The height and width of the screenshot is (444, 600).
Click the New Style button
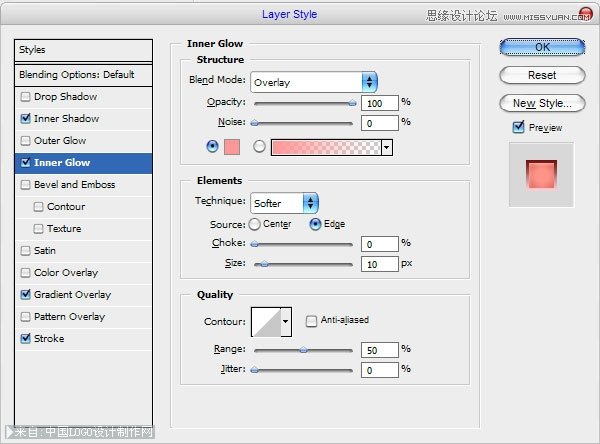click(x=542, y=103)
